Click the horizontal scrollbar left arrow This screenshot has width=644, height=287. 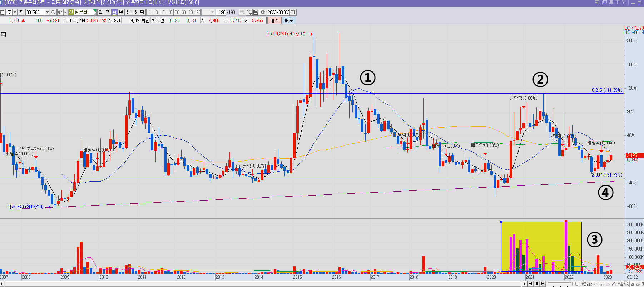coord(1,284)
